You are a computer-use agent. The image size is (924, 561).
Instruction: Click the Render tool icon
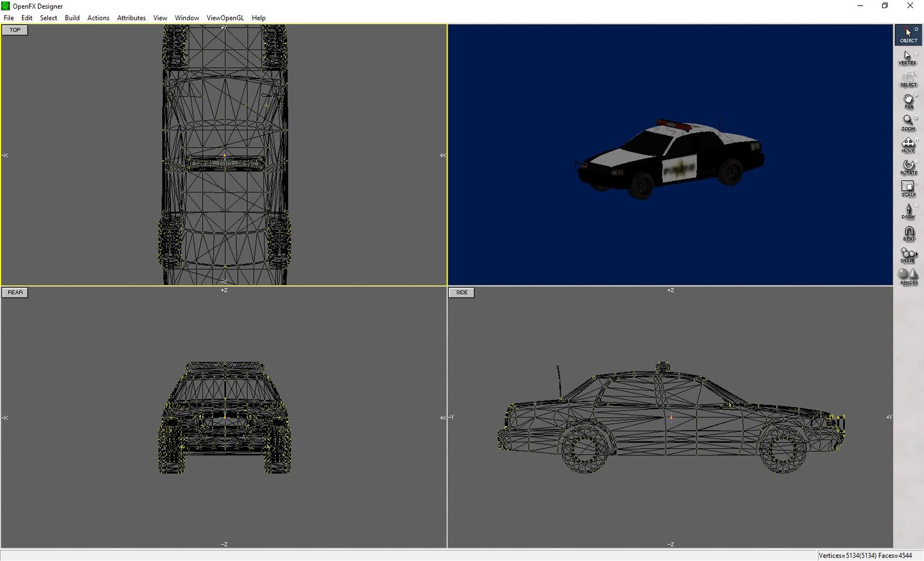(908, 277)
